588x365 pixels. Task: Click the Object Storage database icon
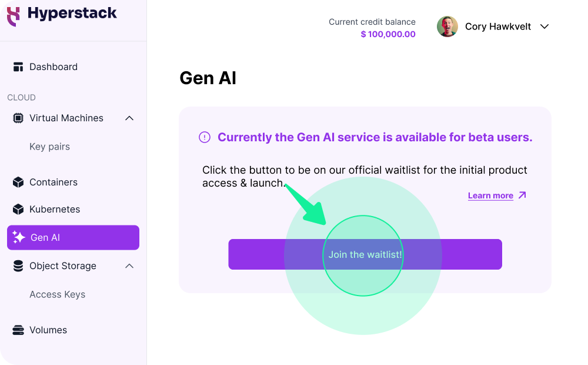click(18, 266)
